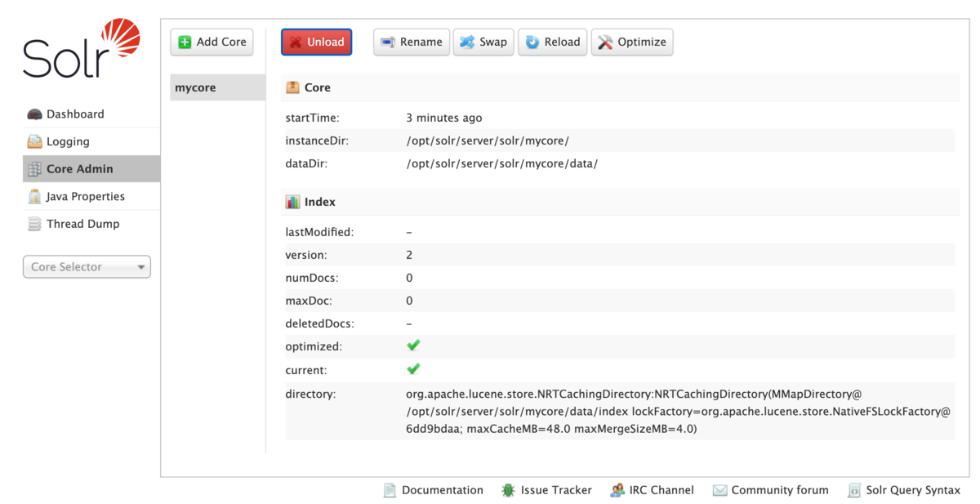Click the Java Properties jar icon
The width and height of the screenshot is (980, 504).
point(34,196)
